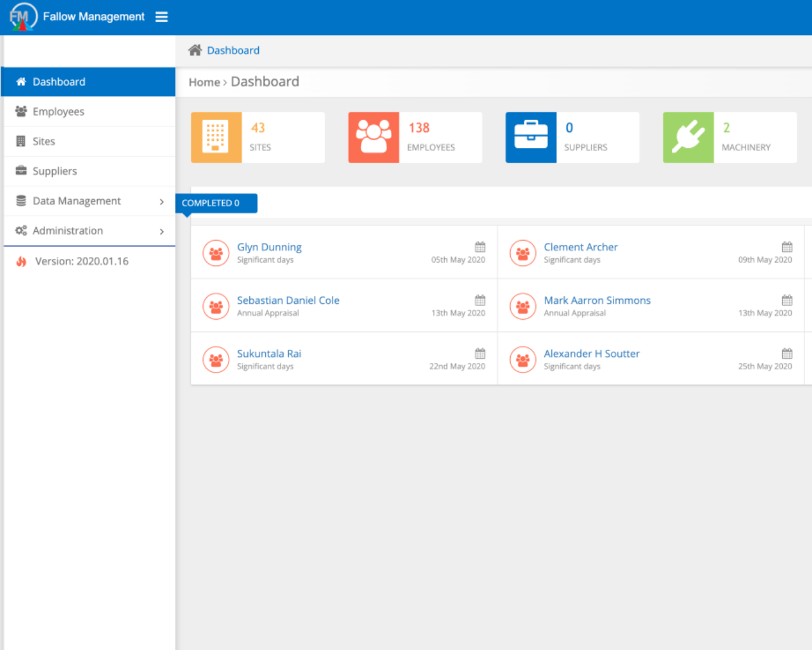The height and width of the screenshot is (650, 812).
Task: Toggle the hamburger sidebar menu
Action: click(x=162, y=17)
